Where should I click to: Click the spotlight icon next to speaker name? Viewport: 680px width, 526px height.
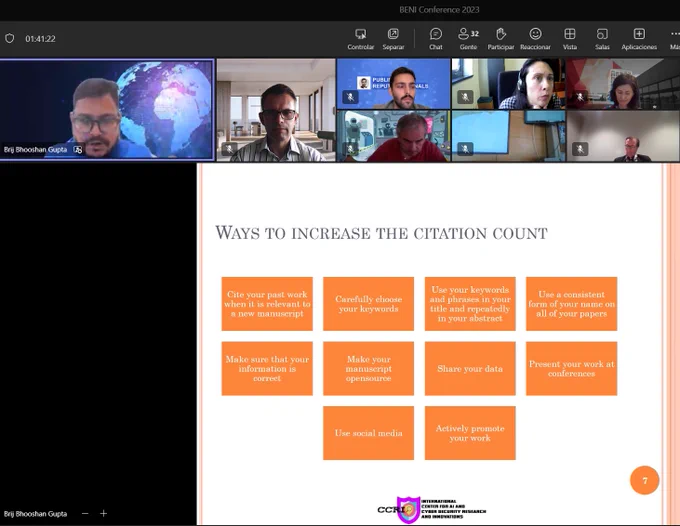pyautogui.click(x=78, y=150)
